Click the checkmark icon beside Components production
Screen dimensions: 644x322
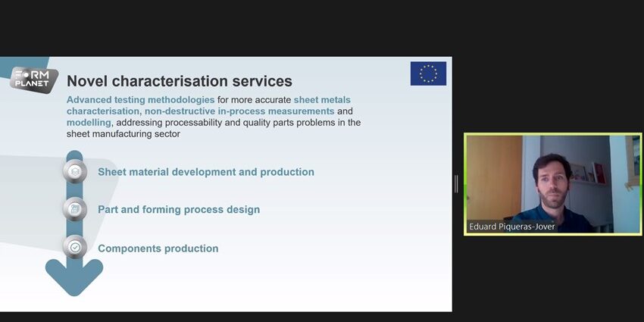(74, 248)
